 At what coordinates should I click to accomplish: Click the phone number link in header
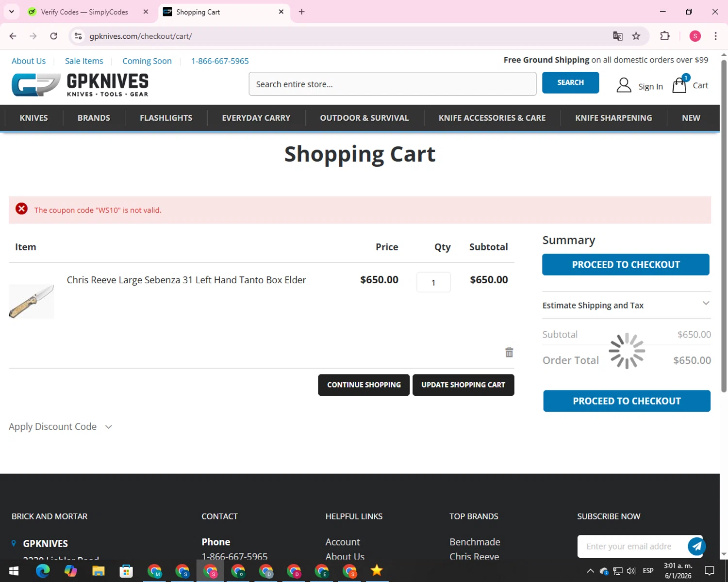(x=220, y=61)
